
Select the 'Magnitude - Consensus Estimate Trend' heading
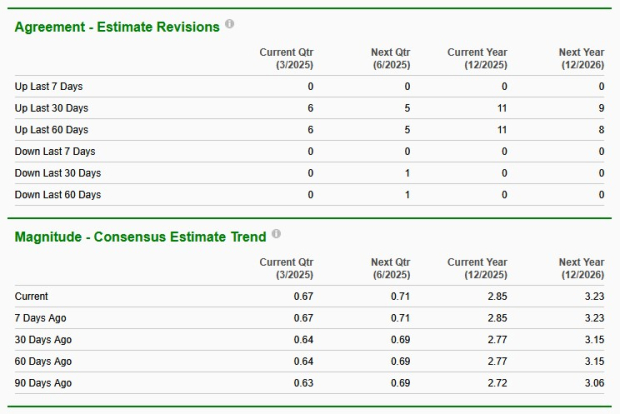click(140, 236)
